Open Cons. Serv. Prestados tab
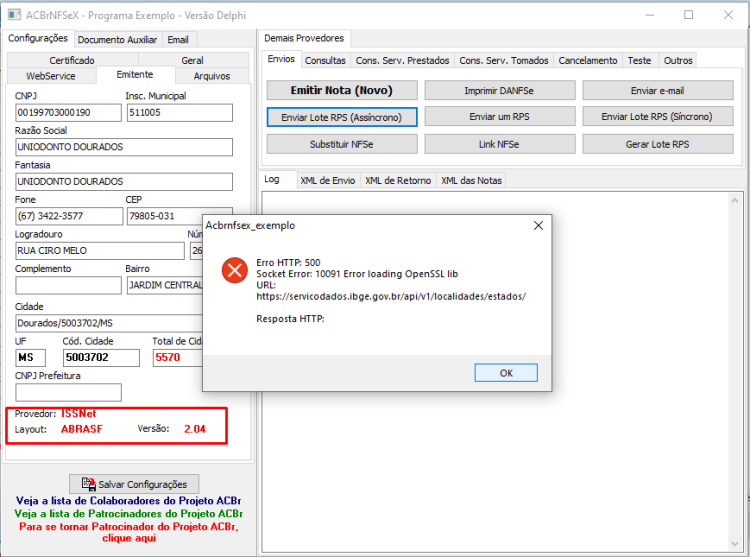Viewport: 750px width, 557px height. coord(402,61)
